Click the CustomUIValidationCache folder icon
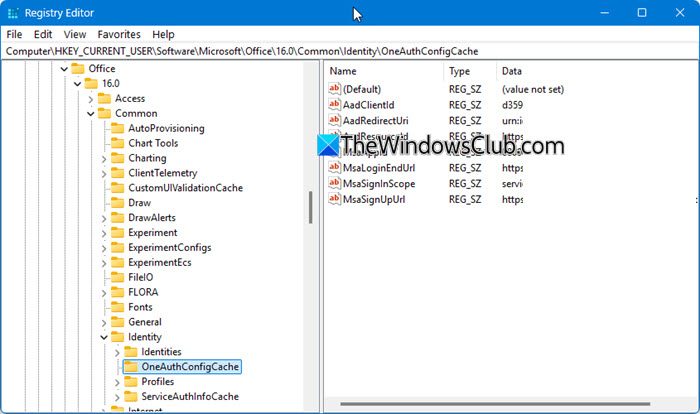The height and width of the screenshot is (414, 700). click(117, 188)
